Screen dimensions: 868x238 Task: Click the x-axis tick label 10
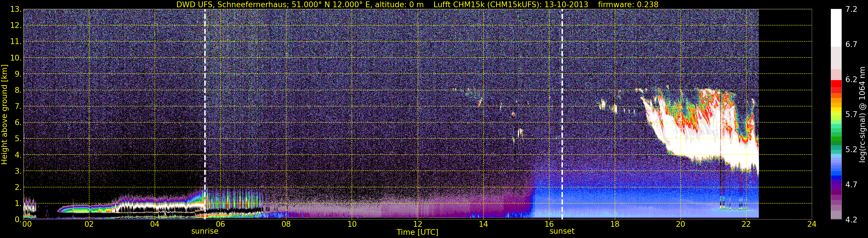pos(352,224)
